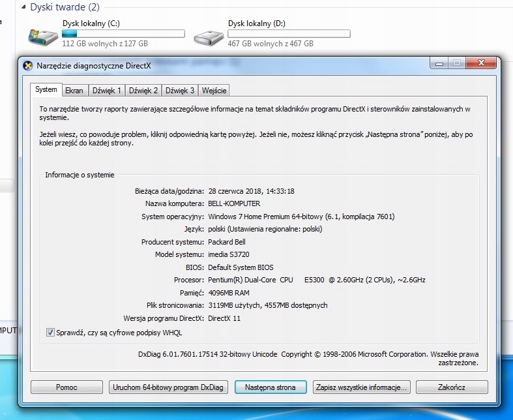
Task: Click Zakończ to exit
Action: tap(452, 387)
